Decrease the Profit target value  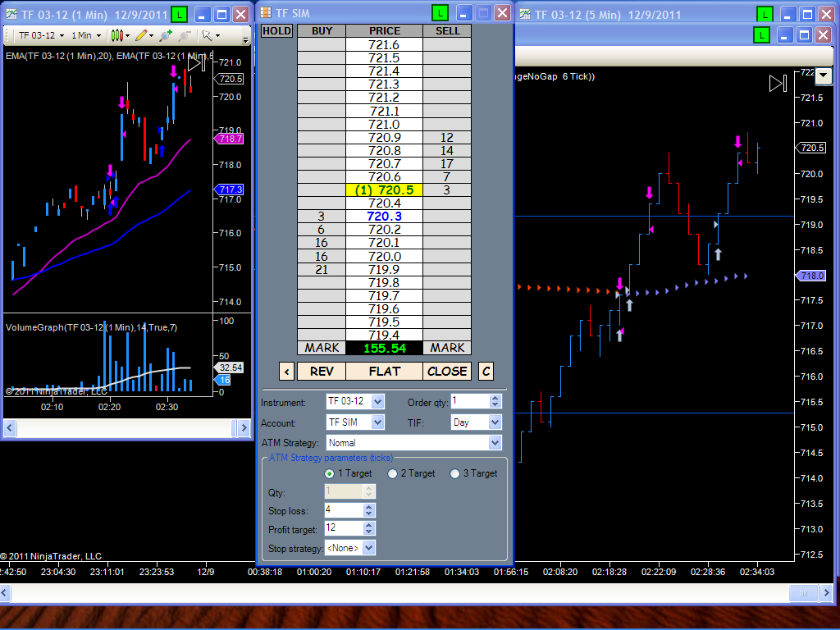pyautogui.click(x=368, y=532)
